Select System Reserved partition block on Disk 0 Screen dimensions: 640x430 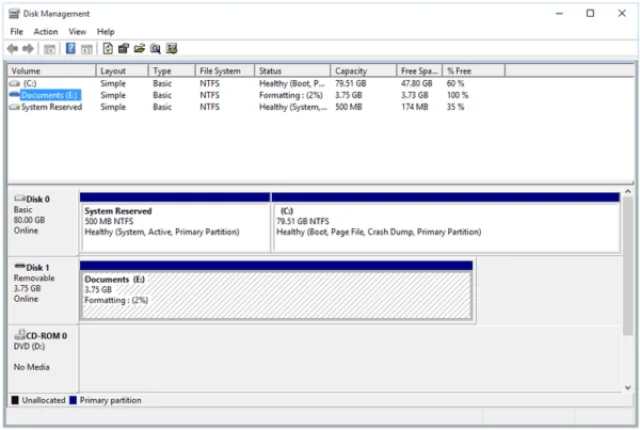pyautogui.click(x=175, y=222)
